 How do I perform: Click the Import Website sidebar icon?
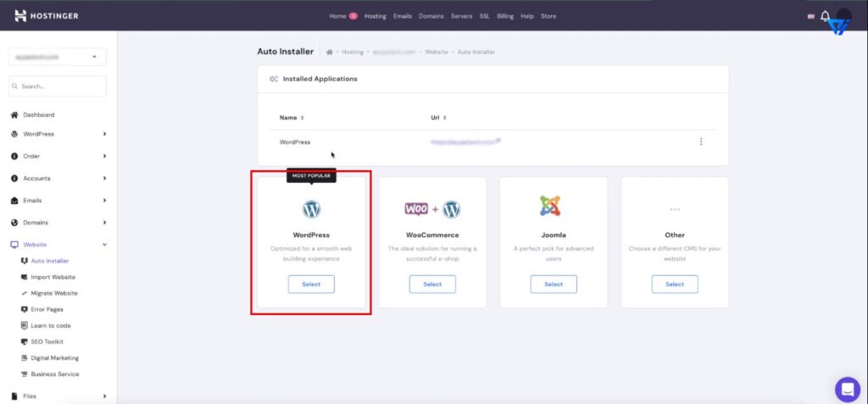(25, 277)
